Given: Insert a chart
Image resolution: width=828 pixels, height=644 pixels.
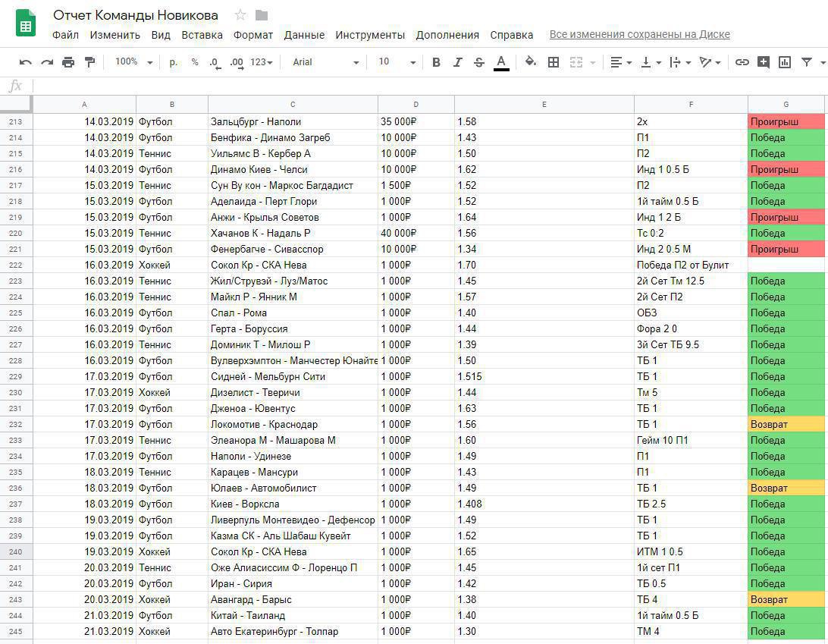Looking at the screenshot, I should (786, 62).
